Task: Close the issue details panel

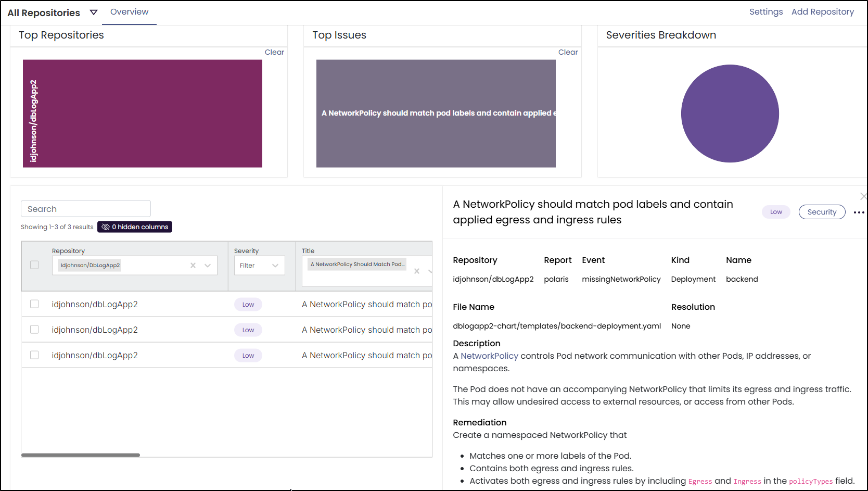Action: (863, 196)
